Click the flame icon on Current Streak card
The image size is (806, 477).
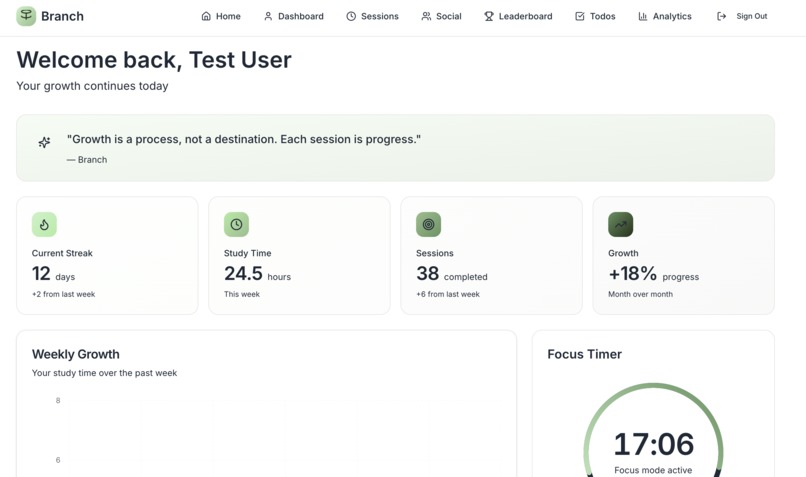(44, 225)
